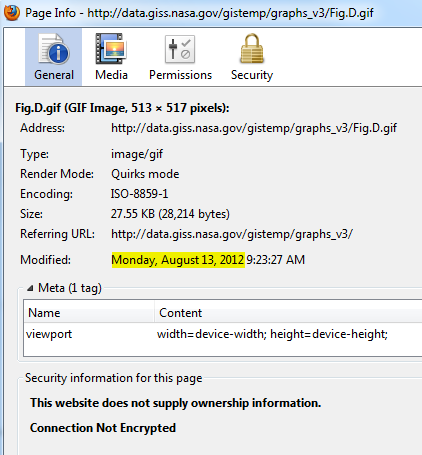Select the viewport meta row
The image size is (422, 455).
(223, 334)
